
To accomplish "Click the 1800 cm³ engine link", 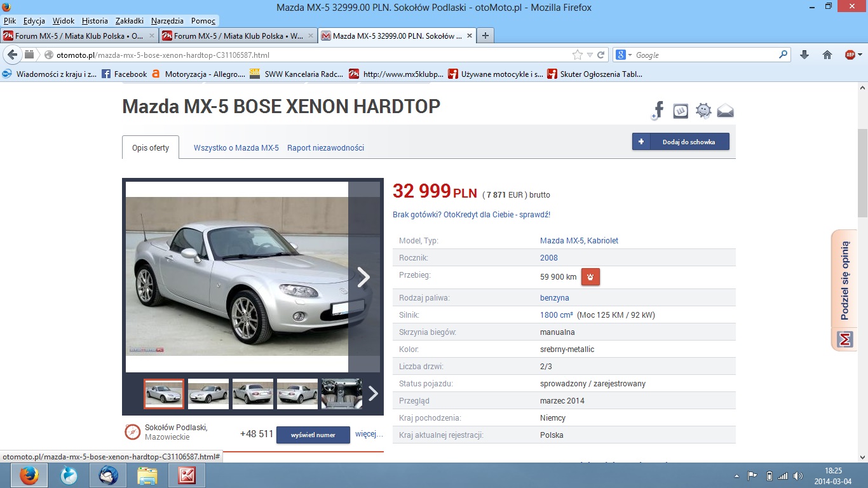I will point(557,315).
